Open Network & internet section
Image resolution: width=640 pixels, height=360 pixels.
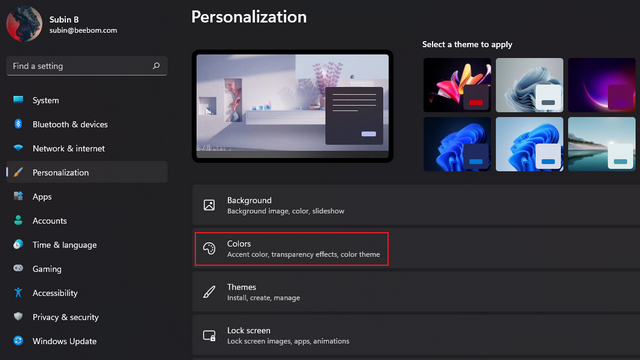coord(69,148)
